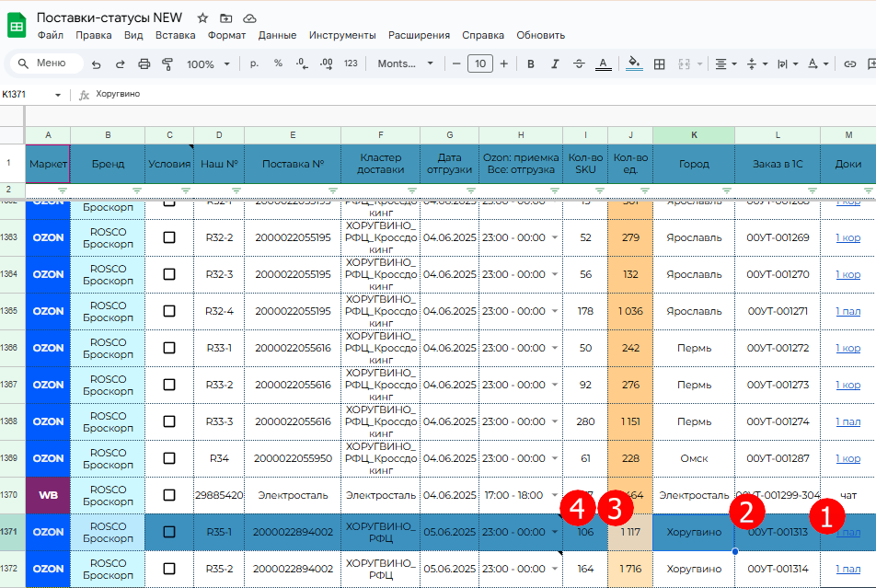Open the Данные menu
This screenshot has height=588, width=876.
point(277,35)
